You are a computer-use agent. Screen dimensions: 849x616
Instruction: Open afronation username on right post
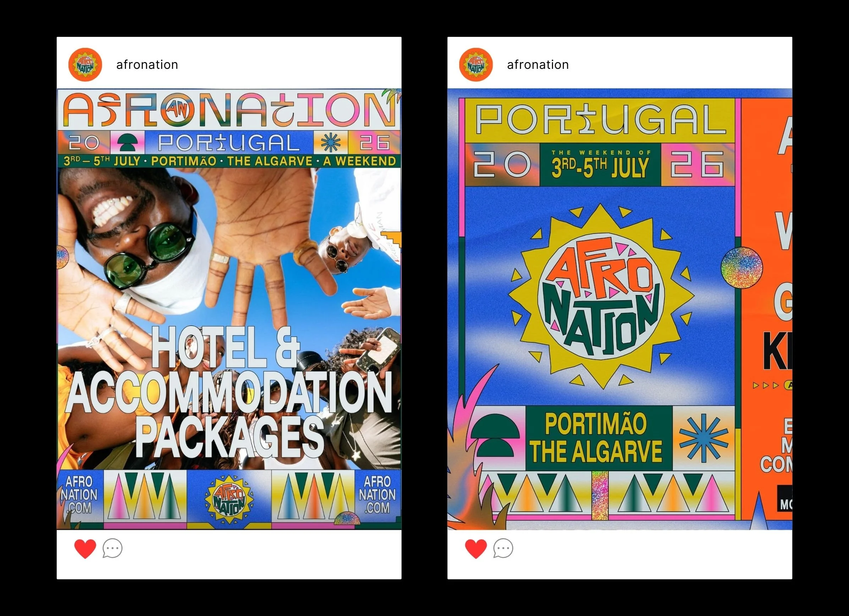(x=538, y=65)
